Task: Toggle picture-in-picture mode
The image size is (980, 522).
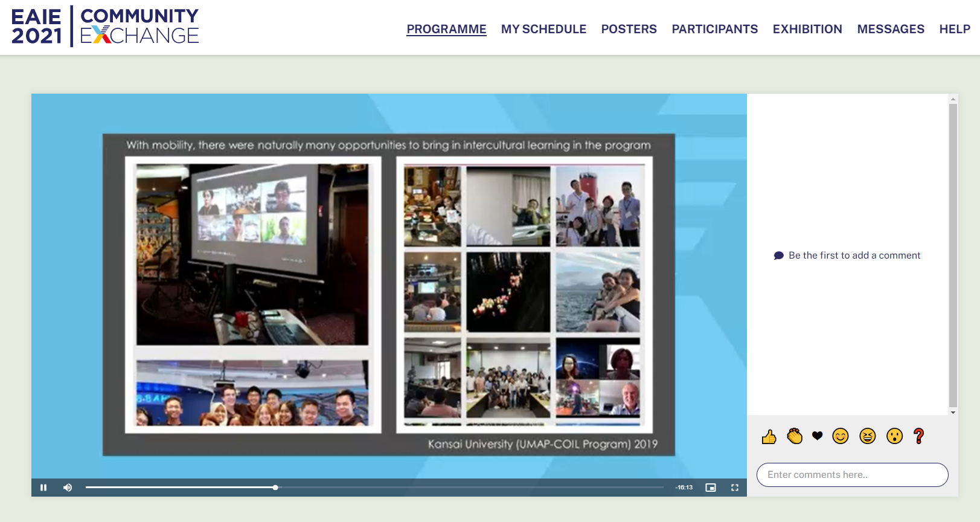Action: pos(711,488)
